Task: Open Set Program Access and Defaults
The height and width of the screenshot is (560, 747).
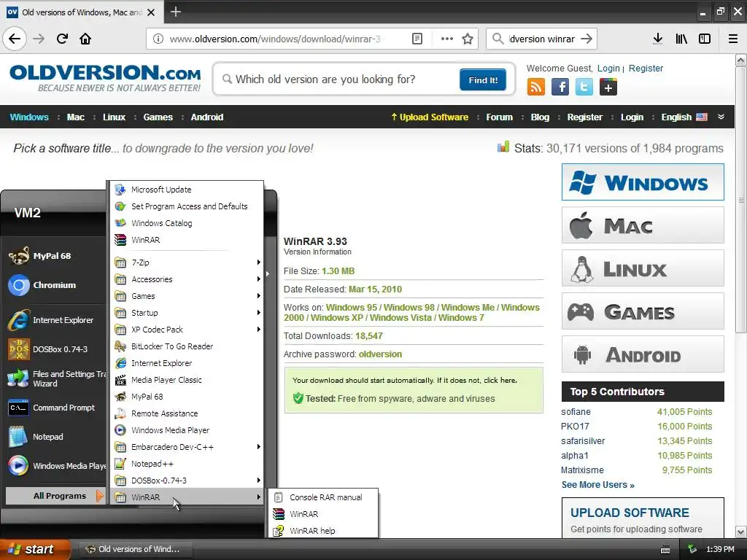Action: (187, 206)
